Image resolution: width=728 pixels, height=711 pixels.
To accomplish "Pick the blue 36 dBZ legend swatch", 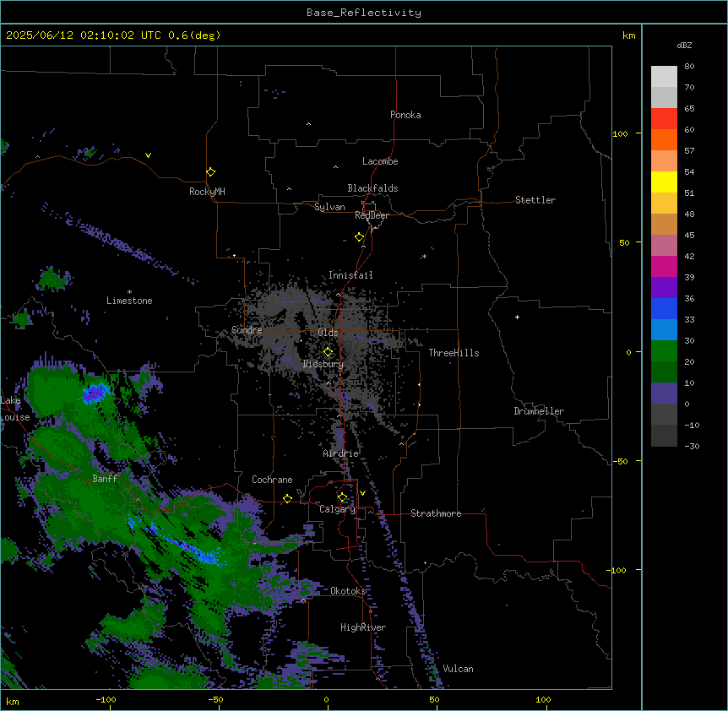I will 664,308.
